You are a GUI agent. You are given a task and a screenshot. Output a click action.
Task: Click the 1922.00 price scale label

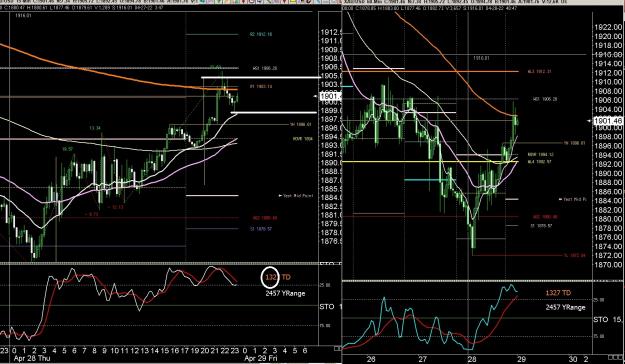point(607,28)
